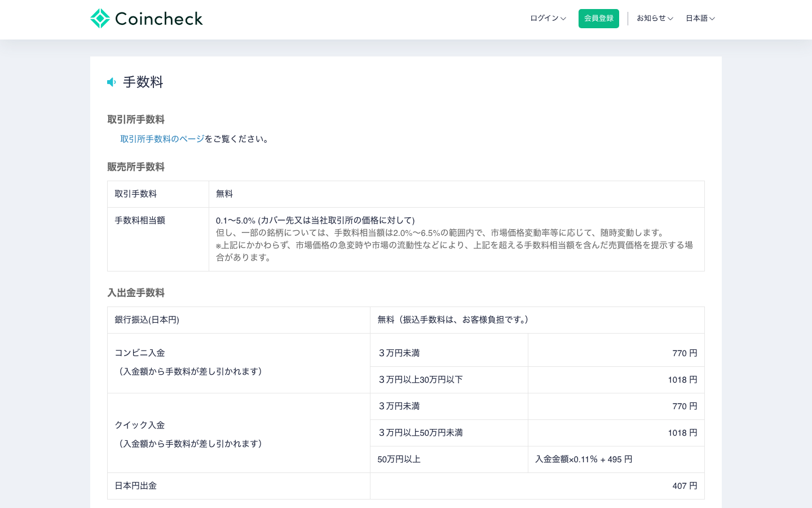Click the 銀行振込(日本円) cell
812x508 pixels.
[x=239, y=320]
